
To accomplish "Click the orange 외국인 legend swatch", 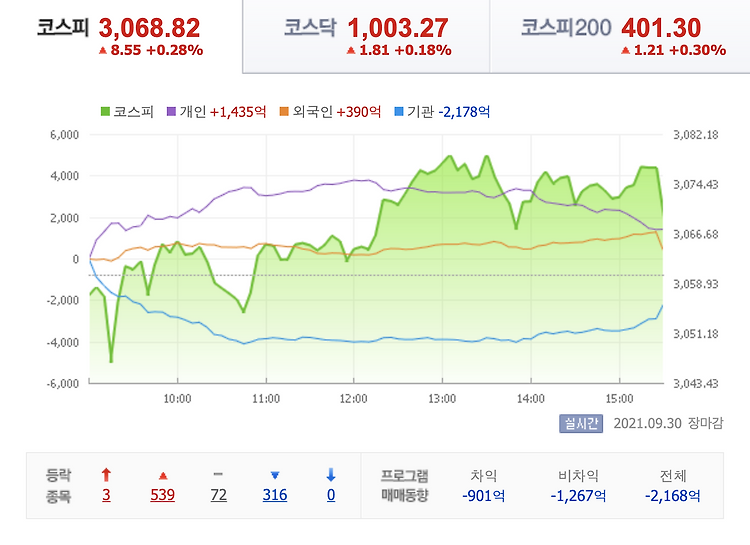I will coord(284,111).
